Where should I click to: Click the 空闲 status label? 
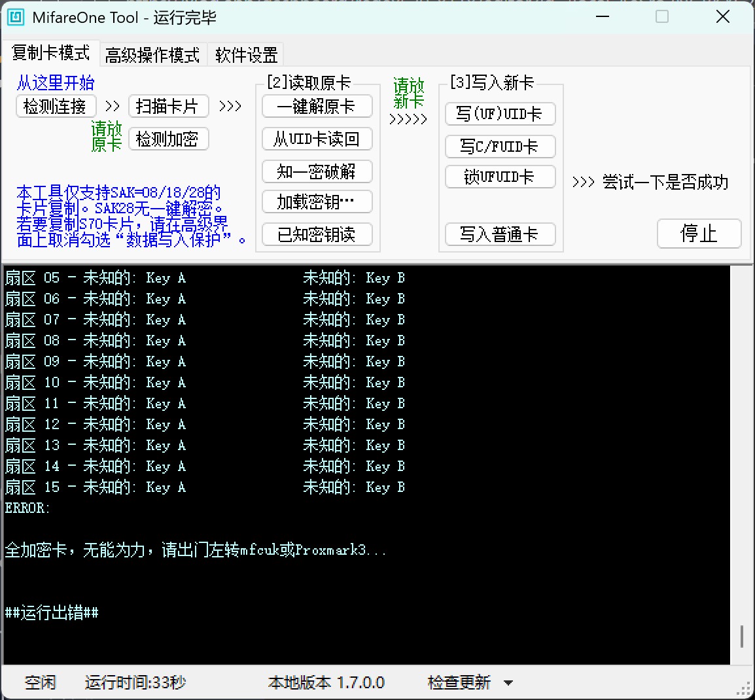tap(41, 682)
